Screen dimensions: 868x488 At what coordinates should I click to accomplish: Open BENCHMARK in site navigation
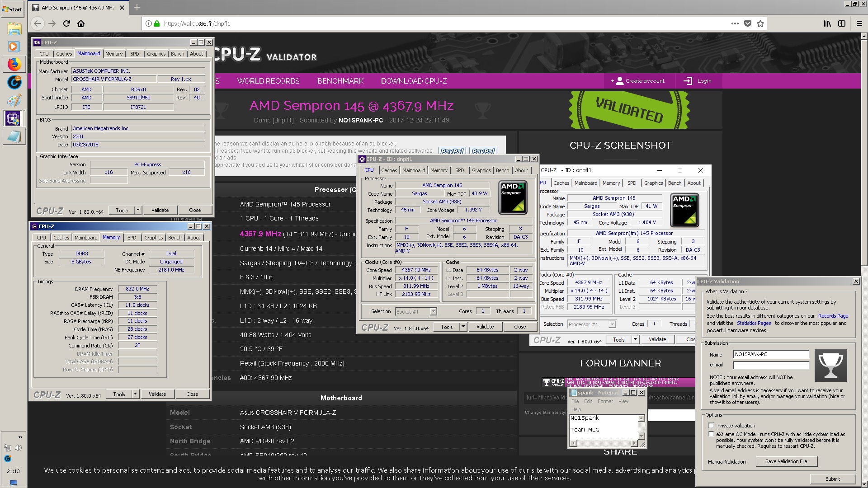(340, 81)
